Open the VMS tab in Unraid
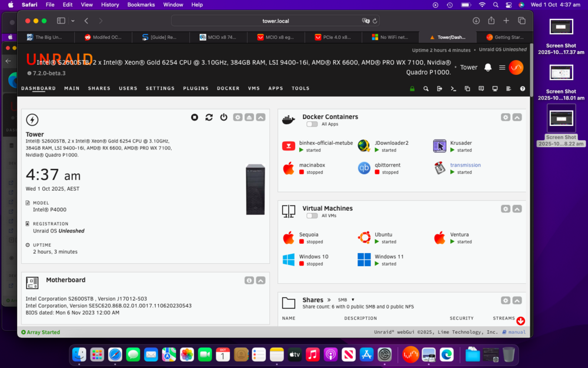Viewport: 588px width, 368px height. coord(254,88)
